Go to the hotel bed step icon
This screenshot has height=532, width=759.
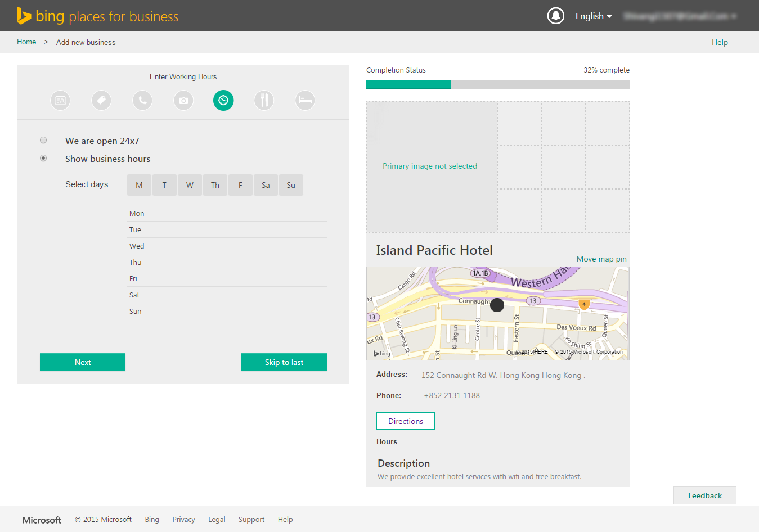tap(305, 101)
